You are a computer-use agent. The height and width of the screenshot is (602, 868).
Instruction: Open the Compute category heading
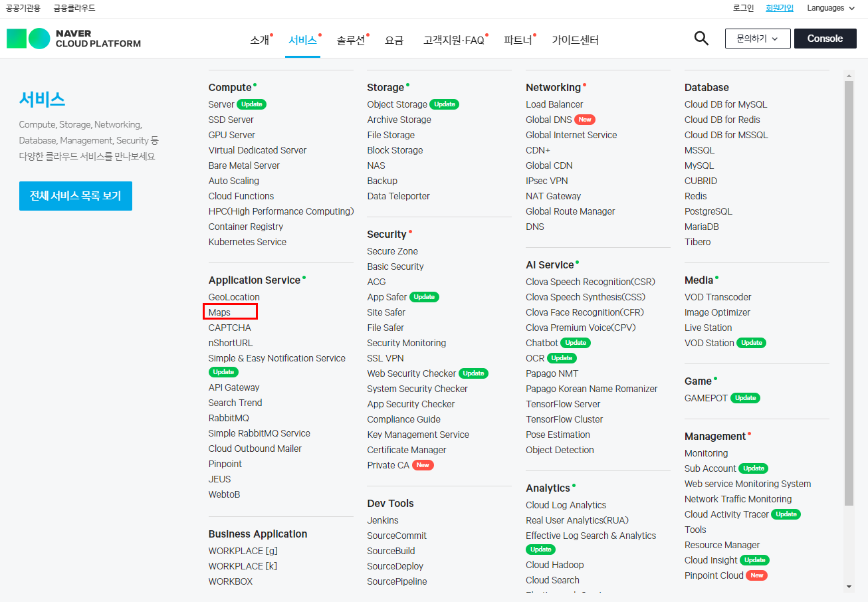point(230,88)
